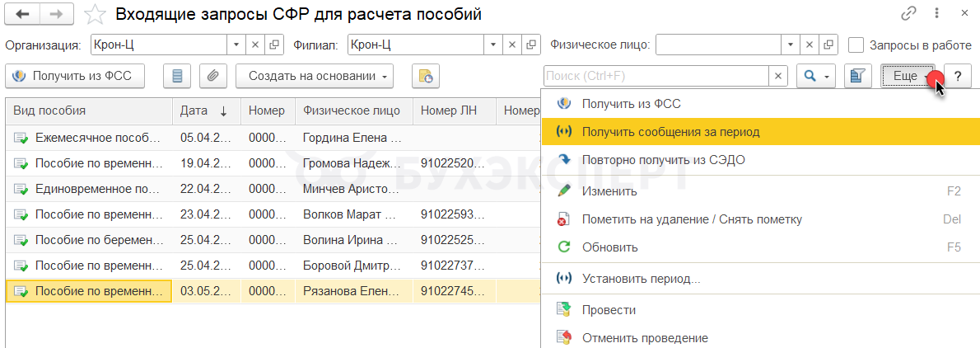Click the document icon in the Громова row
Image resolution: width=980 pixels, height=348 pixels.
click(x=21, y=163)
